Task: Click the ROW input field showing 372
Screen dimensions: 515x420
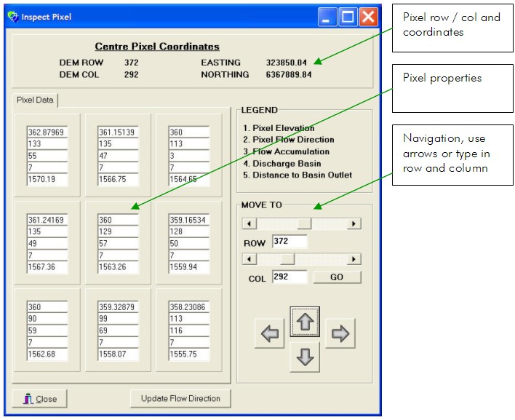Action: pos(289,242)
